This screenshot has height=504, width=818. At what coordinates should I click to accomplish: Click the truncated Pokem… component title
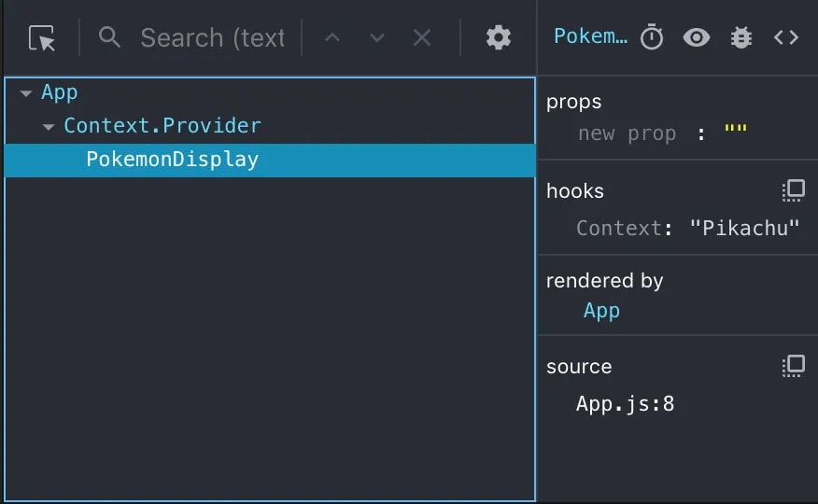[590, 36]
